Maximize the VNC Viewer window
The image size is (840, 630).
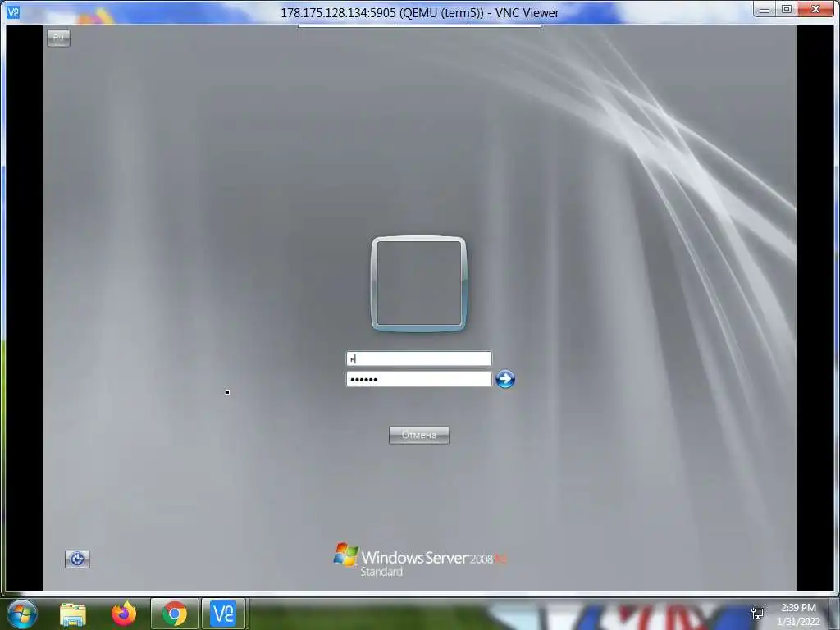coord(786,9)
